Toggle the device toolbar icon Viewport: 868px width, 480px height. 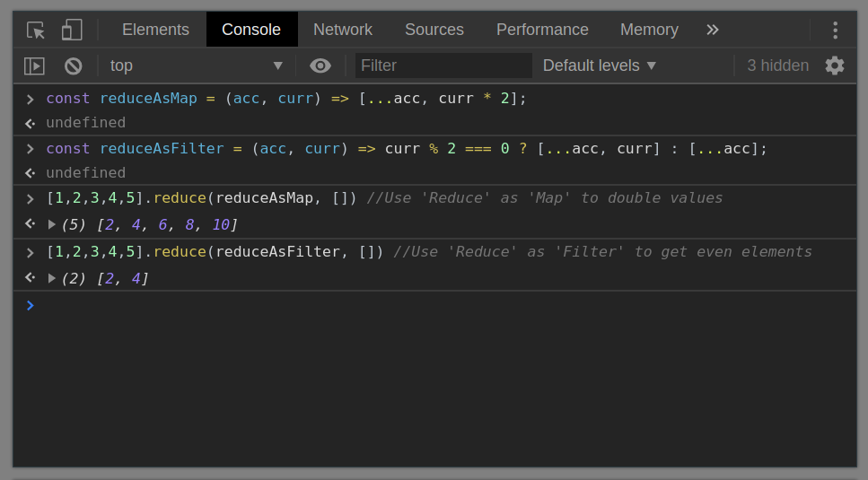coord(72,30)
